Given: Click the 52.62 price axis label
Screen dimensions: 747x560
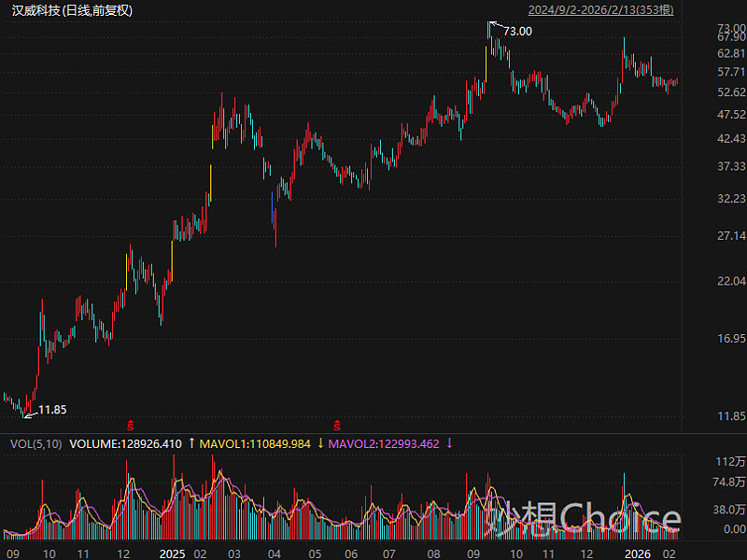Looking at the screenshot, I should [731, 91].
